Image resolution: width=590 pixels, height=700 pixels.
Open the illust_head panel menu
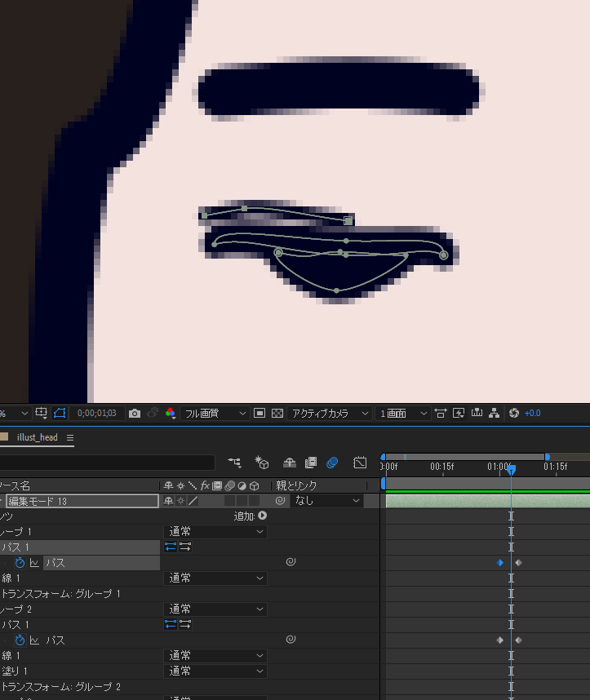click(70, 438)
